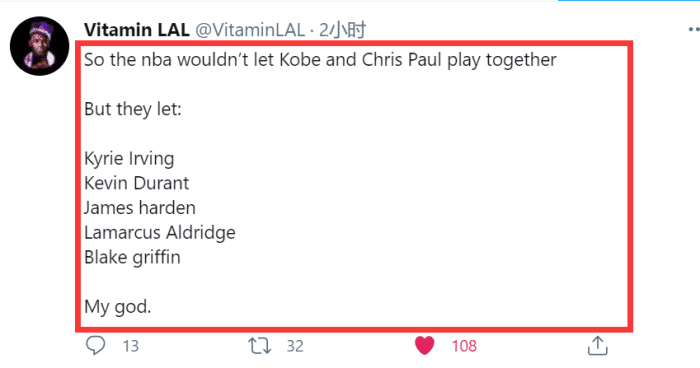
Task: Click the James harden line
Action: [140, 208]
